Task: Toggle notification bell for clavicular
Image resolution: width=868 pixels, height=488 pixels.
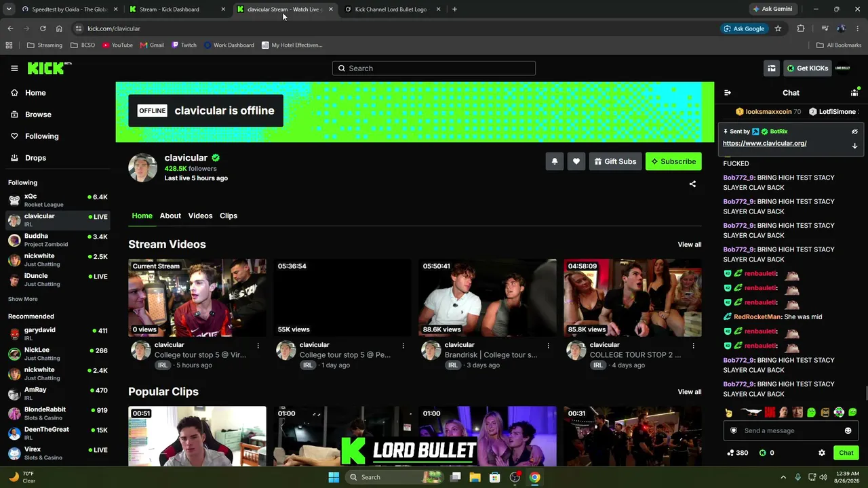Action: coord(554,161)
